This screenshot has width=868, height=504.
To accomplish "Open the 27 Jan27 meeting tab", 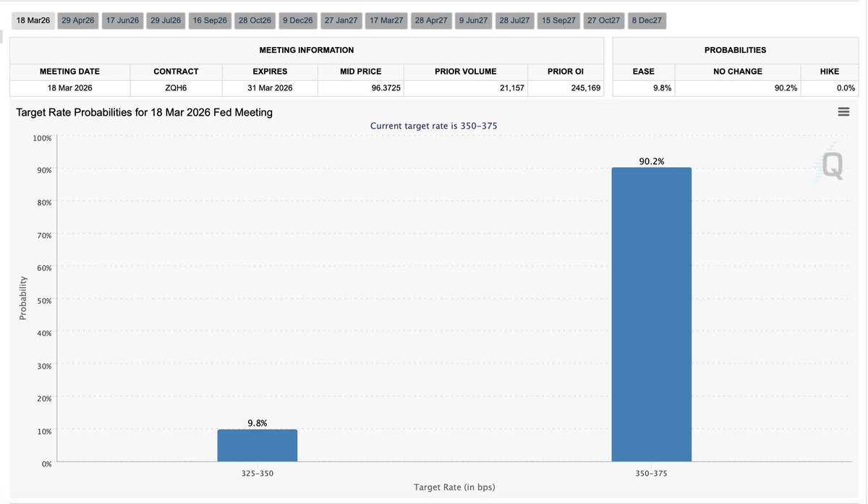I will point(341,20).
